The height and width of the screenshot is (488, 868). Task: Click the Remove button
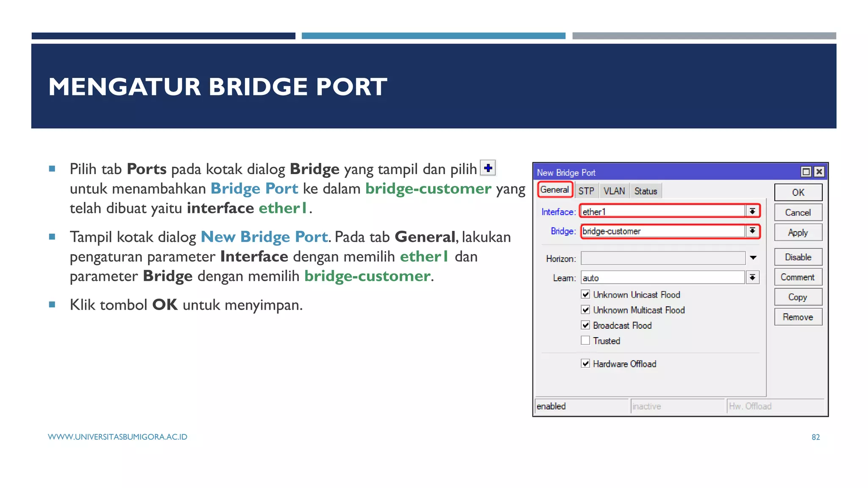point(798,317)
